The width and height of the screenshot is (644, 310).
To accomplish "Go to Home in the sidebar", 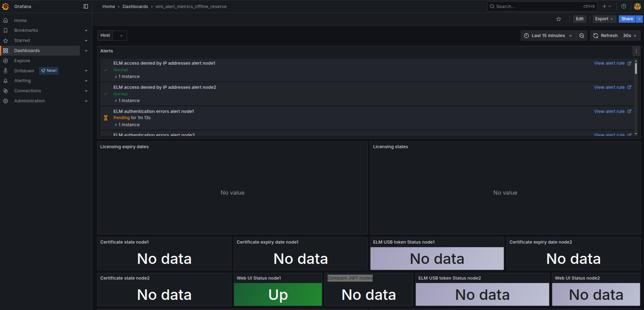I will [x=21, y=21].
